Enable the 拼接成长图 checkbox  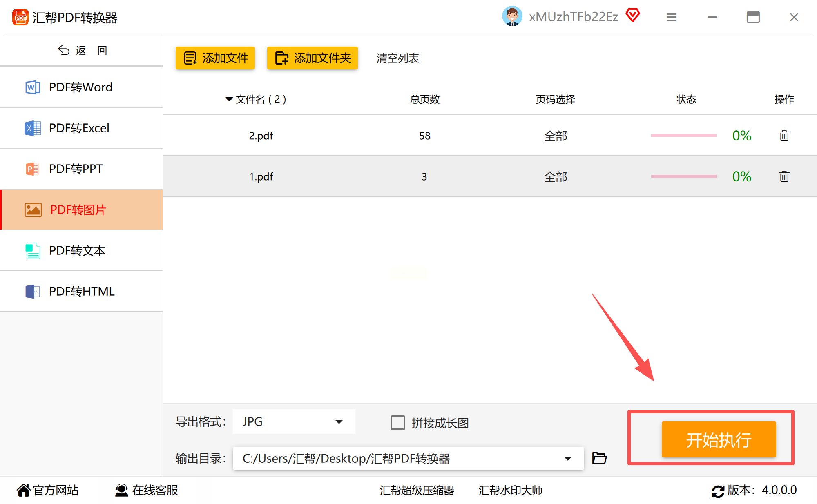pos(397,423)
